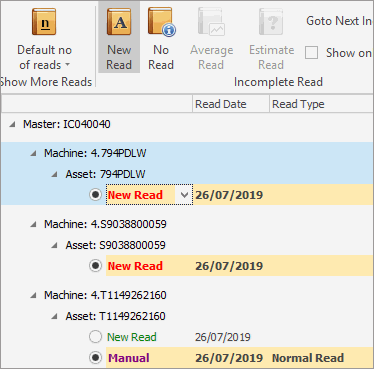This screenshot has height=369, width=374.
Task: Click the New Read book icon
Action: (x=119, y=22)
